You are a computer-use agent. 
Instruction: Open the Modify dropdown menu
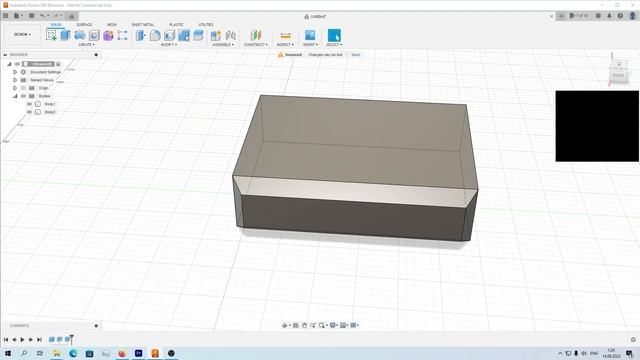click(x=169, y=44)
